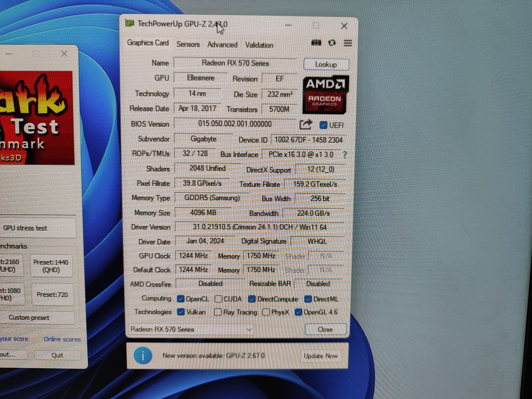Open the Validation tab
Screen dimensions: 532x399
(x=259, y=45)
